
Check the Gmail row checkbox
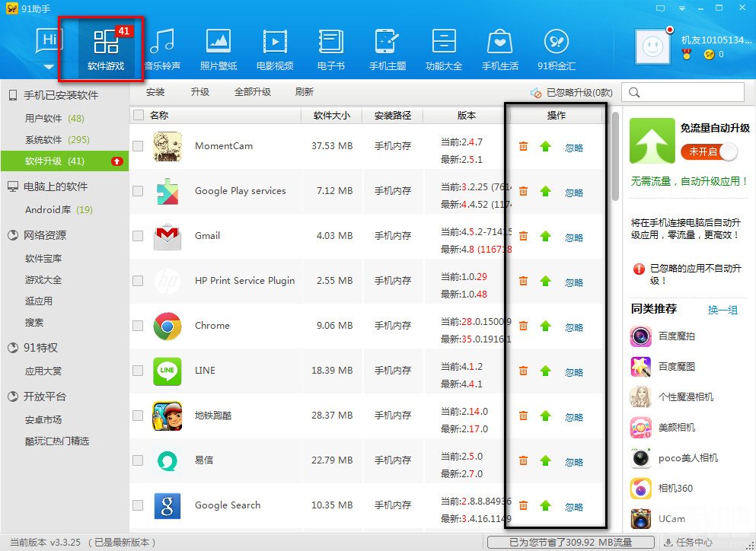point(138,236)
